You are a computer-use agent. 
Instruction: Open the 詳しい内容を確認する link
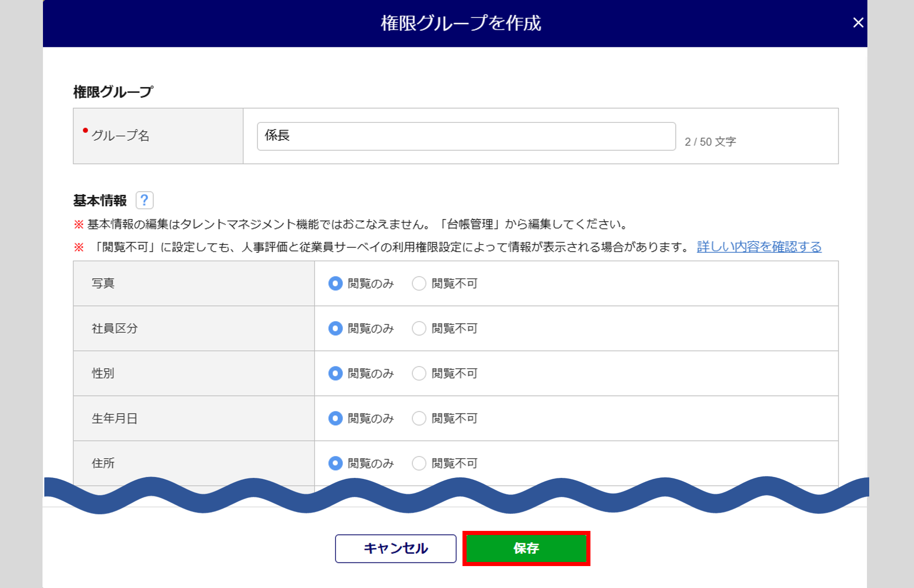click(x=759, y=247)
